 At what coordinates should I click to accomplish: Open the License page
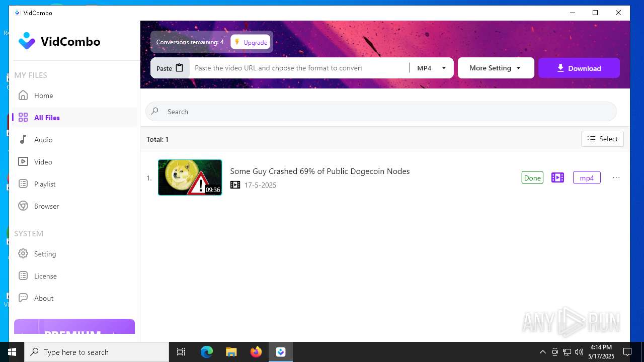click(74, 276)
